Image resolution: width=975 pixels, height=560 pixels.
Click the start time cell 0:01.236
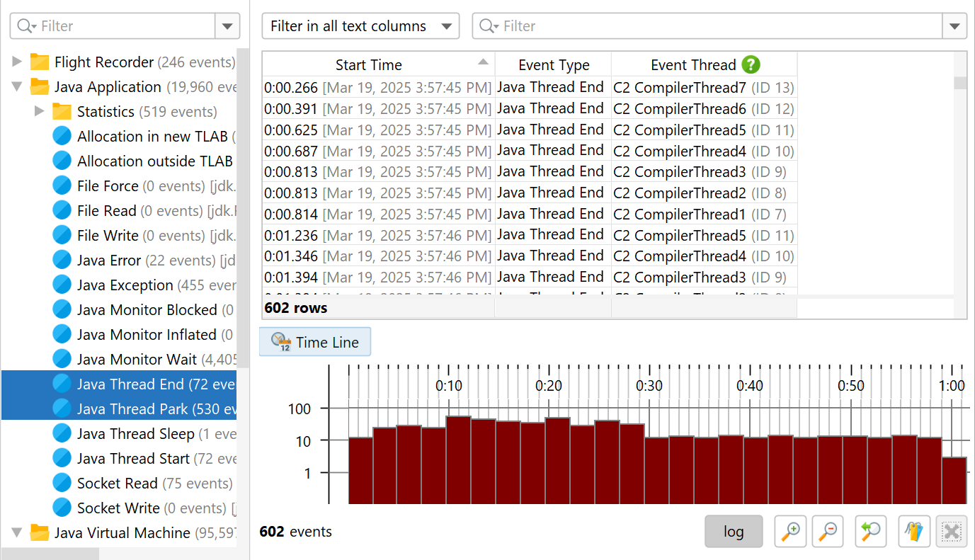pos(378,234)
